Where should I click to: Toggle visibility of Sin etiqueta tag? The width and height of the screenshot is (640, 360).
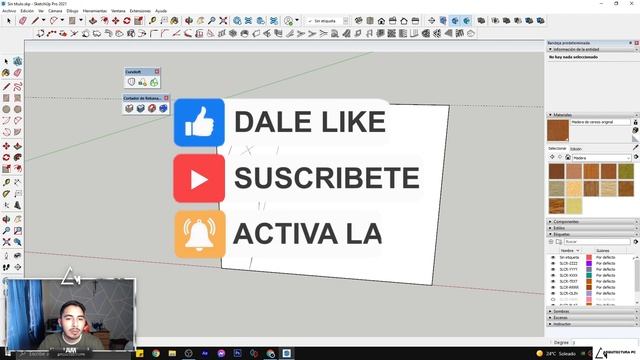pos(553,258)
